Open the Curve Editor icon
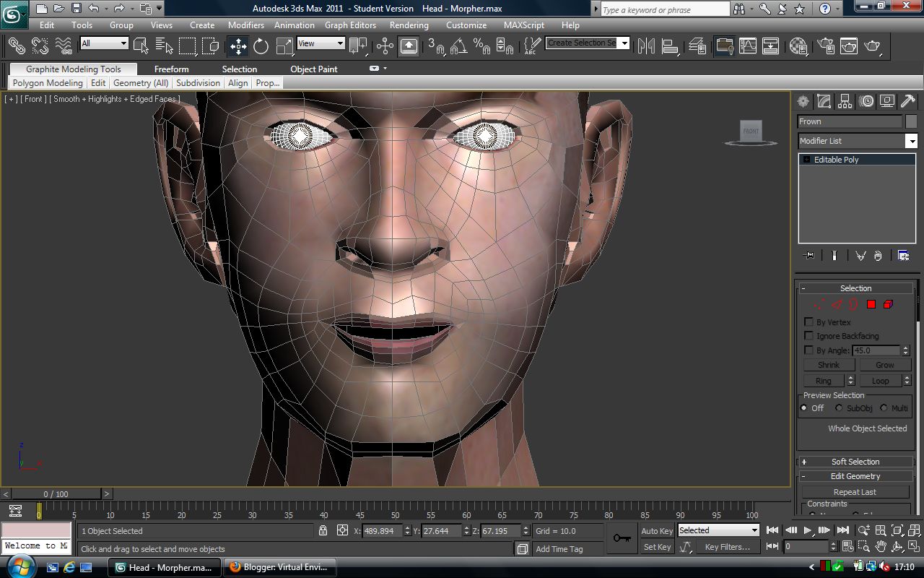Screen dimensions: 924x578 748,46
